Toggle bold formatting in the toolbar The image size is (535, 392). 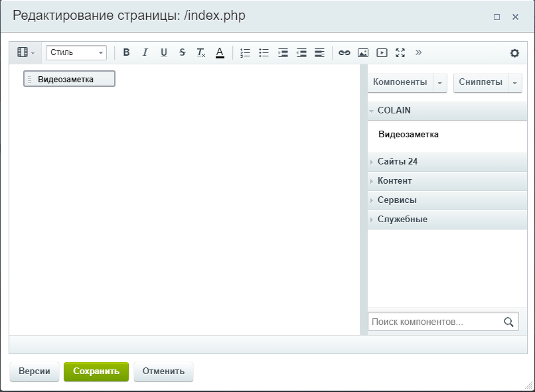tap(126, 53)
